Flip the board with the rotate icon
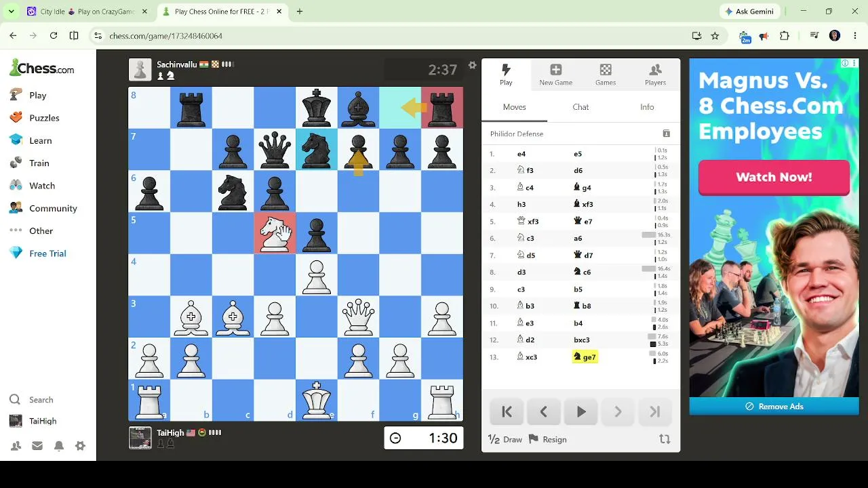This screenshot has height=488, width=868. coord(665,440)
